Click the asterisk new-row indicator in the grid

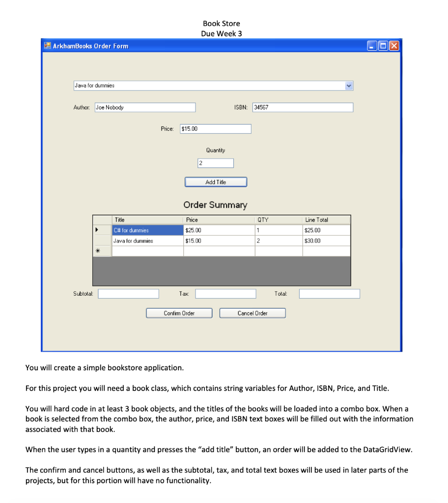[97, 251]
